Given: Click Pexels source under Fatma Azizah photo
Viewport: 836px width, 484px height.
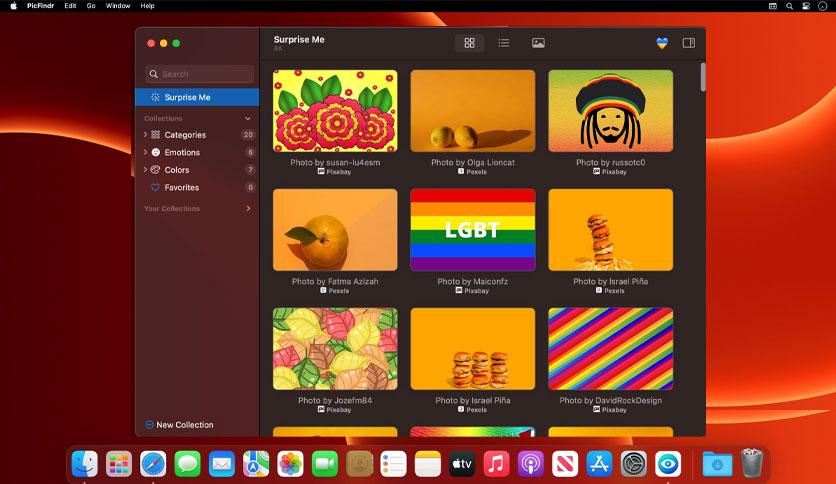Looking at the screenshot, I should pyautogui.click(x=335, y=291).
